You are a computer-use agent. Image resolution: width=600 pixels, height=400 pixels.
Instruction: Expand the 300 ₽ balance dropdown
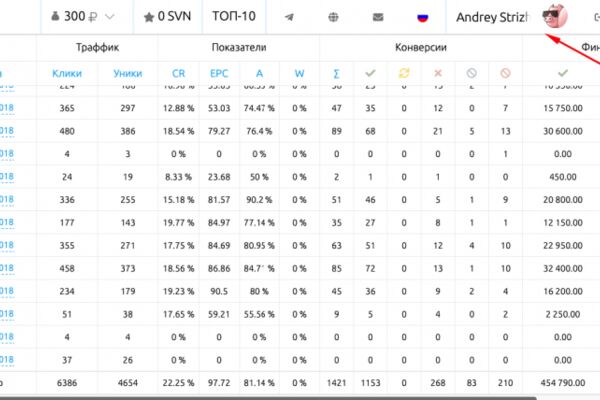coord(83,16)
